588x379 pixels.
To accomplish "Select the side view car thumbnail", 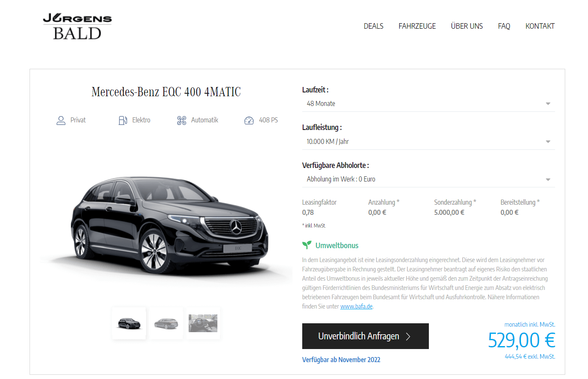I will (166, 323).
